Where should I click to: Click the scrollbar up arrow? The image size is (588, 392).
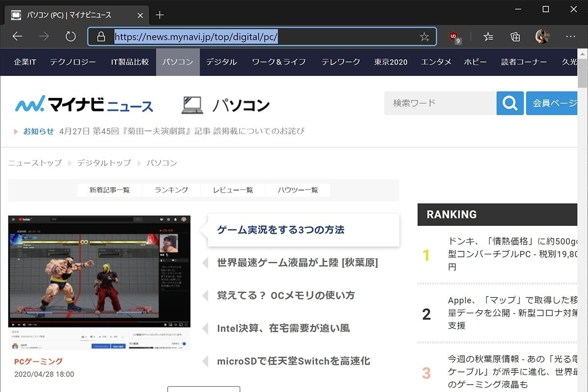[583, 53]
